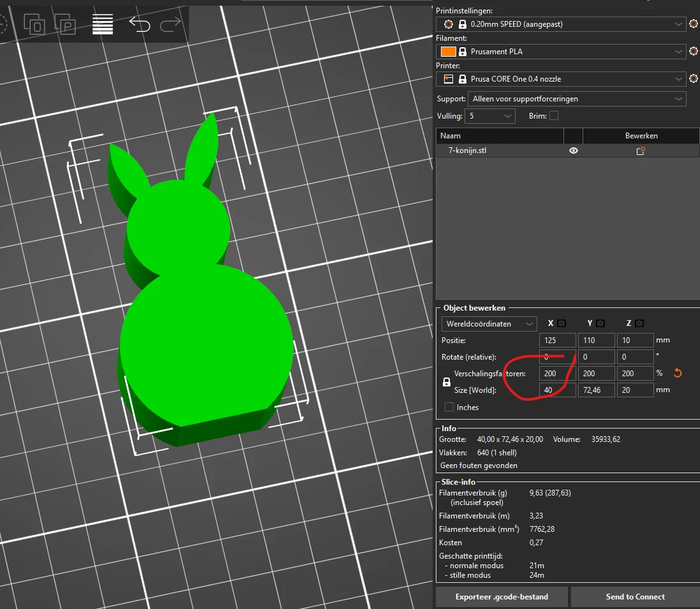700x609 pixels.
Task: Open filament settings gear next to Prusament PLA
Action: (x=694, y=51)
